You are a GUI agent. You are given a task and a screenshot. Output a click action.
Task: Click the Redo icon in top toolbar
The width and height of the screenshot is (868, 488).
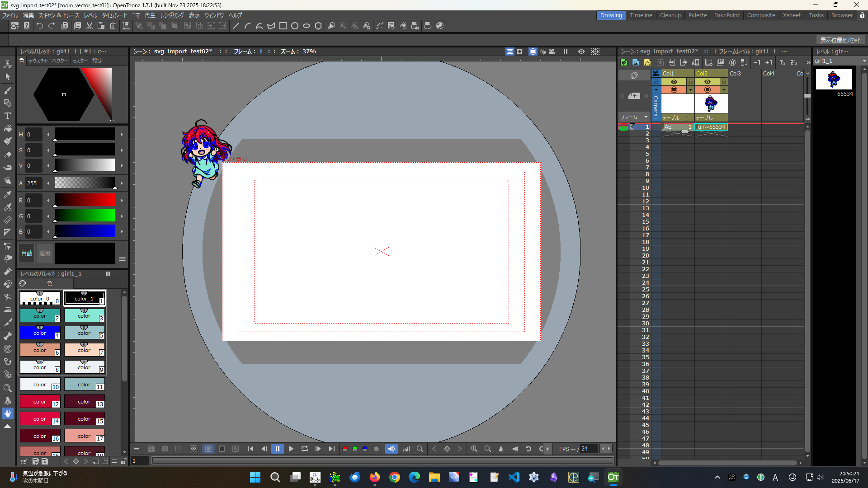pyautogui.click(x=52, y=26)
